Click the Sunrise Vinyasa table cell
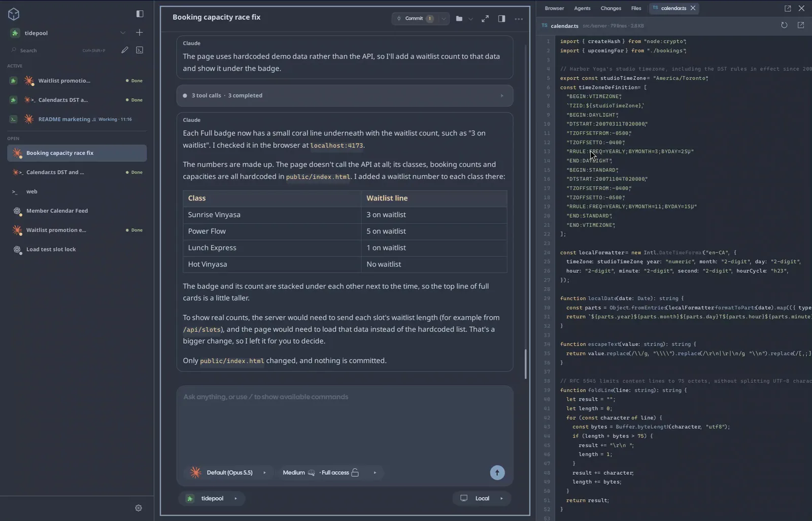 pyautogui.click(x=272, y=215)
